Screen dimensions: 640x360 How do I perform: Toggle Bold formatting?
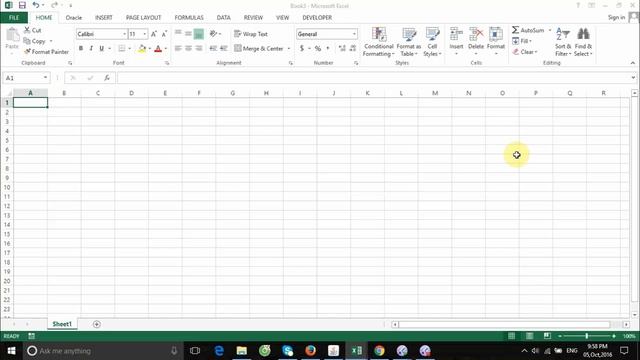[81, 49]
